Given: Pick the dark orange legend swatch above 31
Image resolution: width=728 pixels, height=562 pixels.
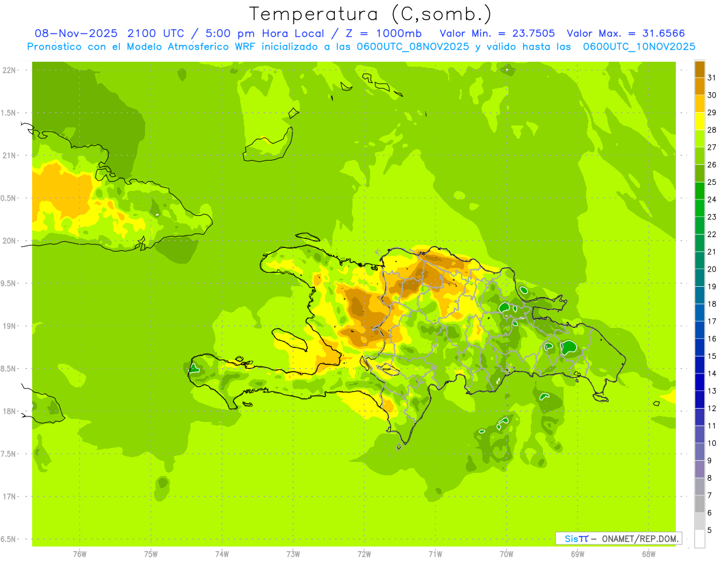Looking at the screenshot, I should 699,69.
